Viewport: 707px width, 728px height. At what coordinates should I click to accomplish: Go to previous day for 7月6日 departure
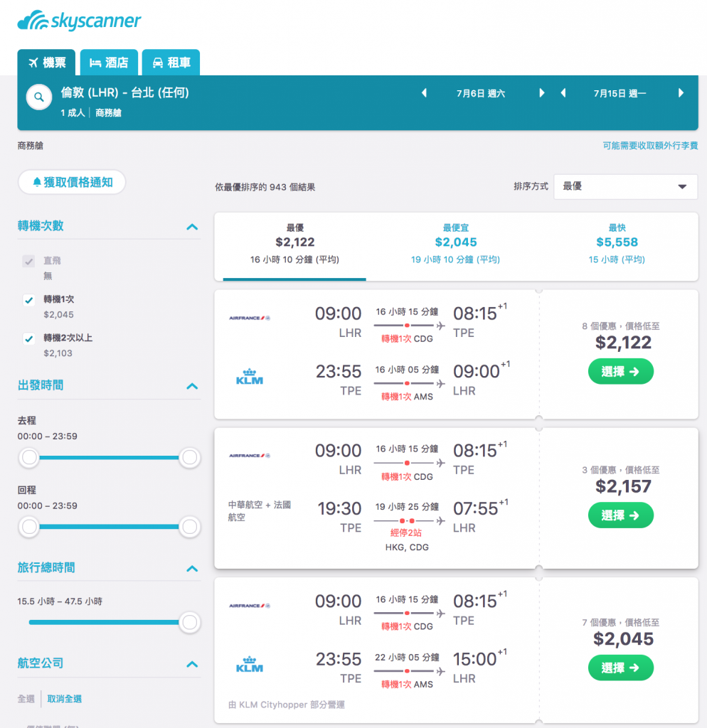click(424, 93)
